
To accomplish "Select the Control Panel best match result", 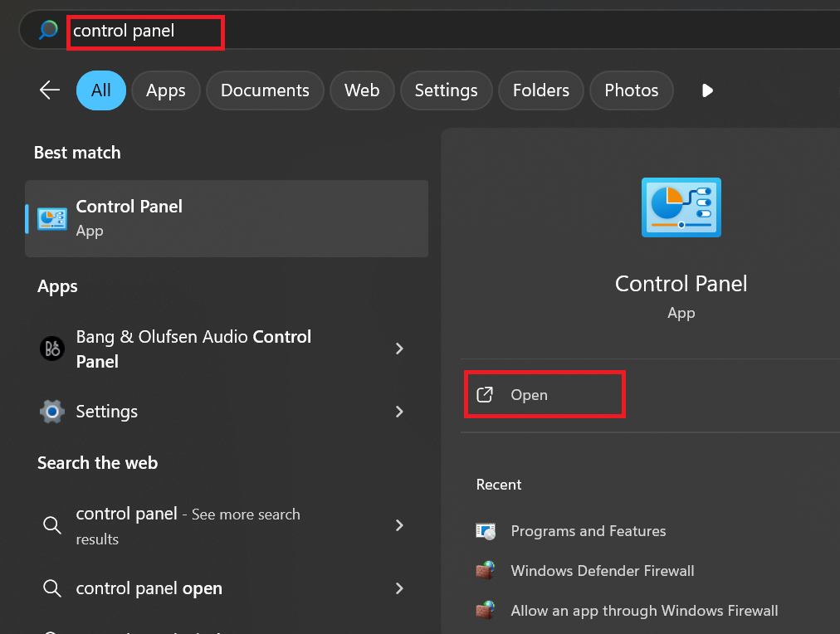I will [227, 218].
